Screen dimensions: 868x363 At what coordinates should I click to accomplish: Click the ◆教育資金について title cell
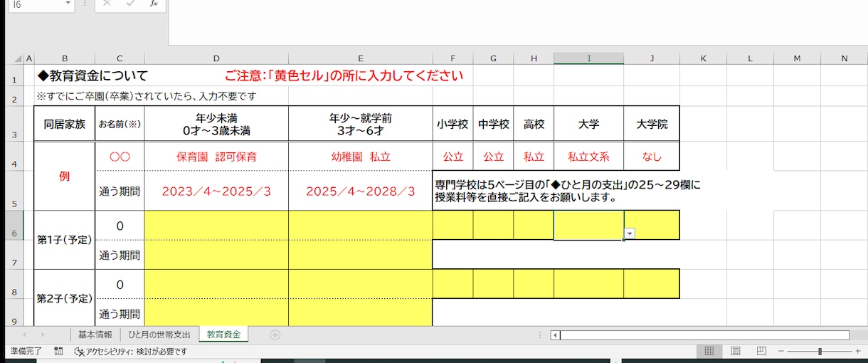[92, 75]
